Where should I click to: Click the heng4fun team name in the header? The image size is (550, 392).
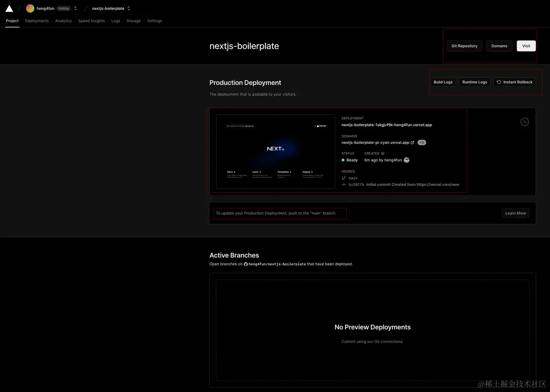click(46, 8)
